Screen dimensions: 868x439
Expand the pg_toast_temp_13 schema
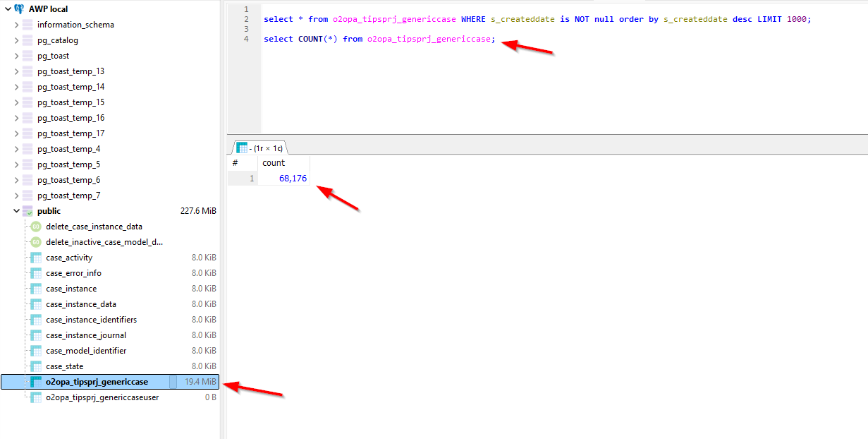[16, 71]
